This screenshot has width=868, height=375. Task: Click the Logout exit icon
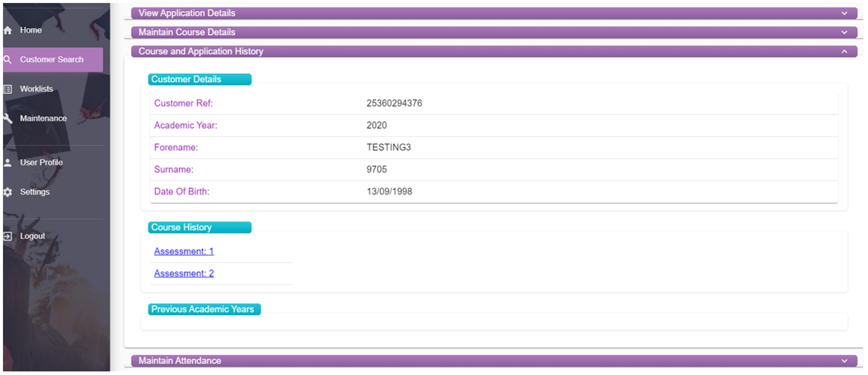coord(7,237)
